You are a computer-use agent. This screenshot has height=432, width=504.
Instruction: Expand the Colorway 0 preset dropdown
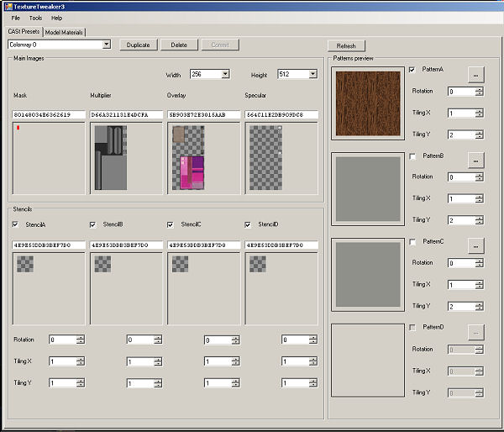tap(106, 45)
